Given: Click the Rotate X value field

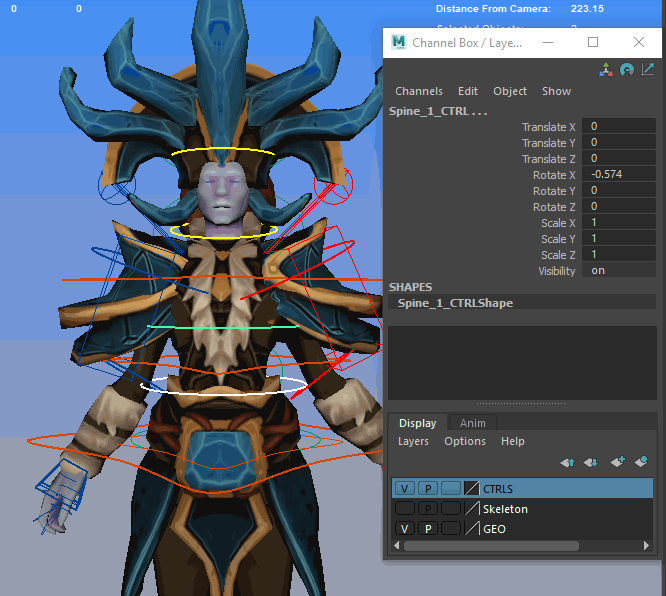Looking at the screenshot, I should pos(619,174).
